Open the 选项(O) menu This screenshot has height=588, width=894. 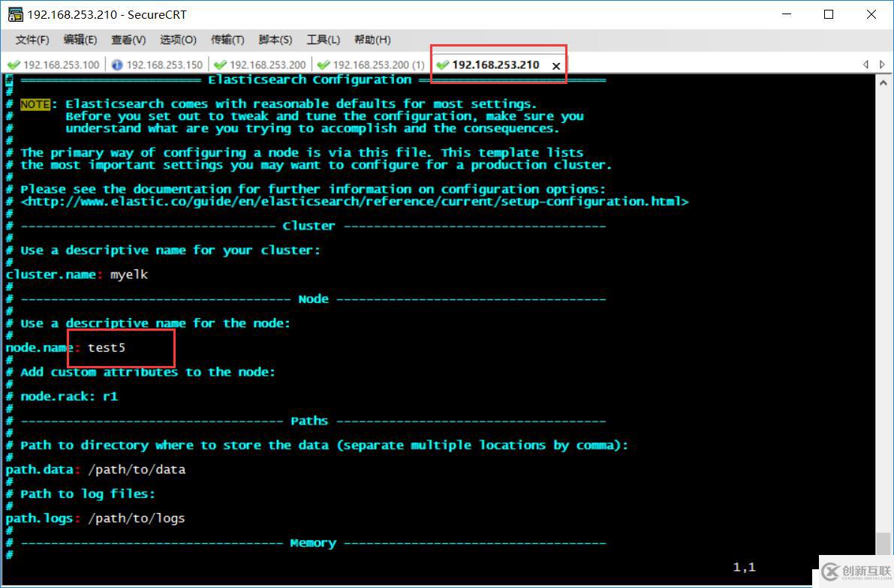point(178,40)
